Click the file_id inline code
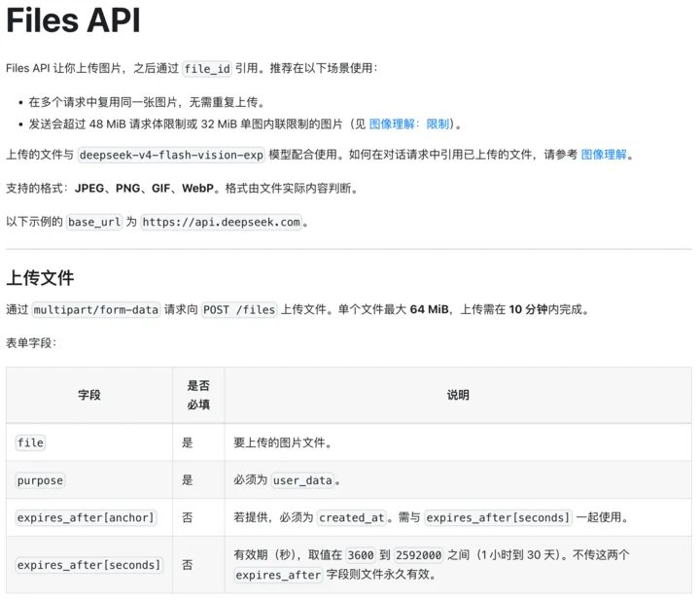Screen dimensions: 700x600 [x=207, y=69]
